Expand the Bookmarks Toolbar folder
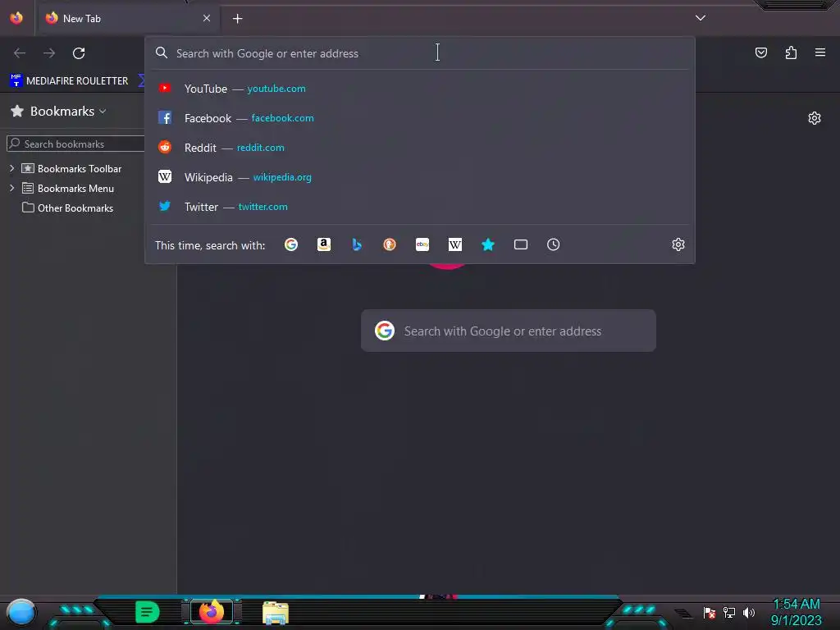The width and height of the screenshot is (840, 630). [x=11, y=168]
